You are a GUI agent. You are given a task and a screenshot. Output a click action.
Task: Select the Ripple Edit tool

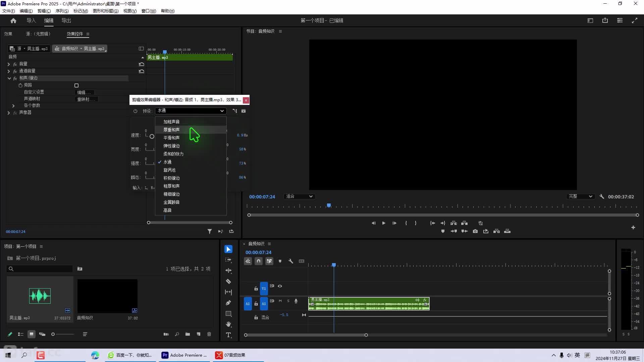[x=228, y=270]
